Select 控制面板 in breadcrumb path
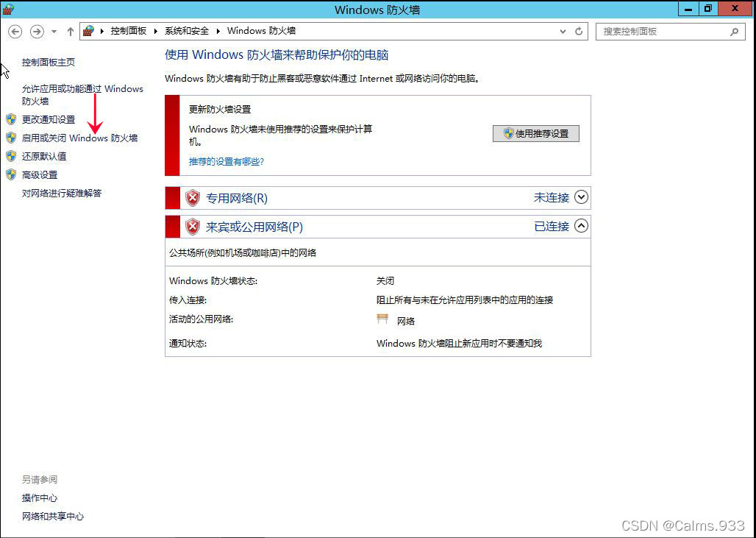Viewport: 756px width, 538px height. tap(128, 31)
